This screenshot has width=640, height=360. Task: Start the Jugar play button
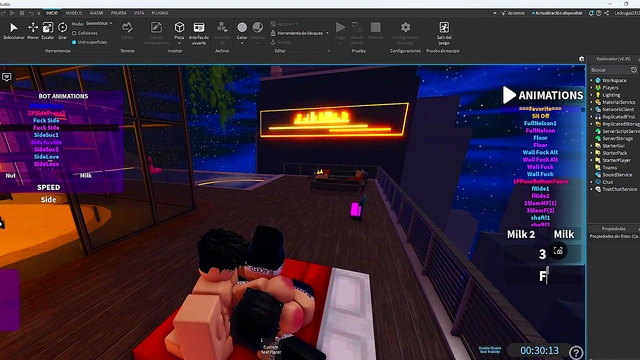(340, 27)
